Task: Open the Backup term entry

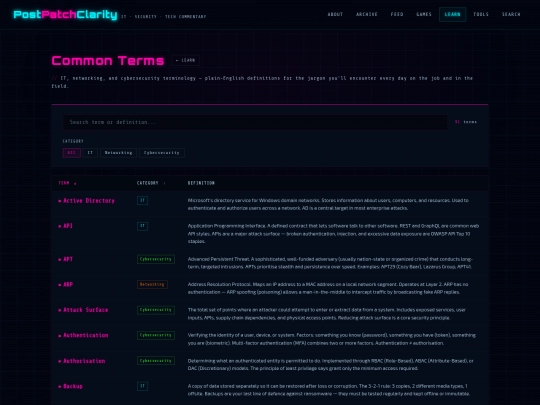Action: tap(73, 386)
